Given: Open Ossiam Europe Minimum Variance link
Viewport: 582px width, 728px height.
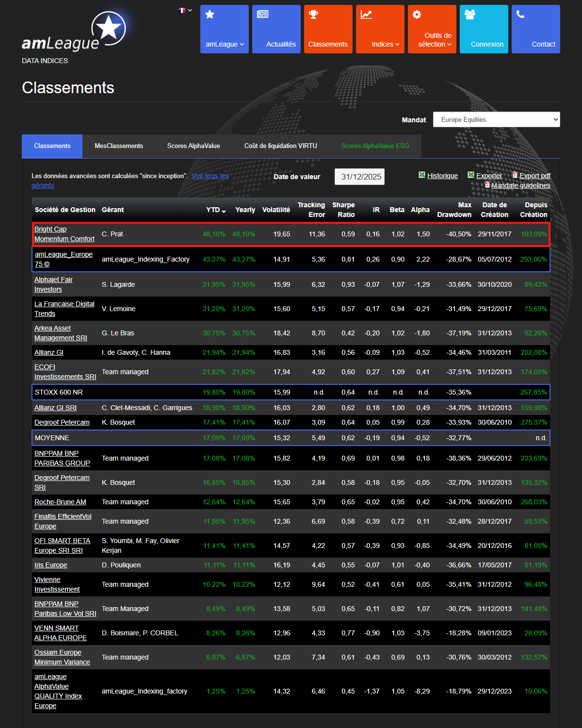Looking at the screenshot, I should pyautogui.click(x=62, y=657).
